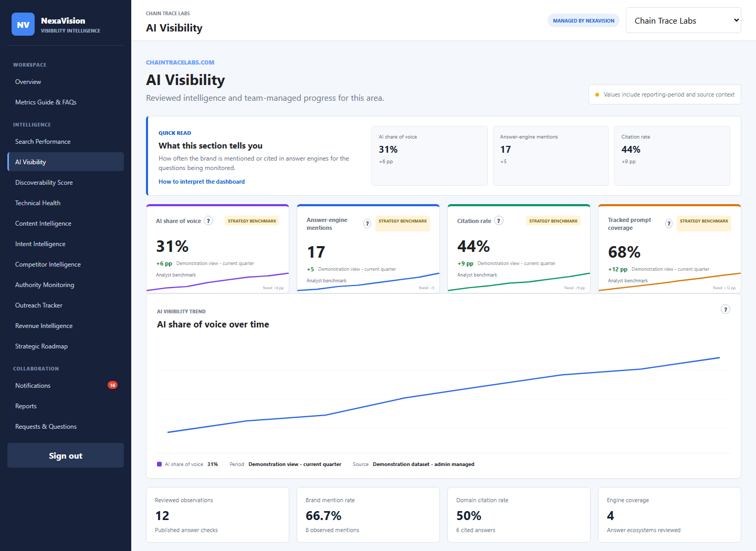Open the Chain Trace Labs client dropdown
Image resolution: width=756 pixels, height=551 pixels.
[683, 20]
